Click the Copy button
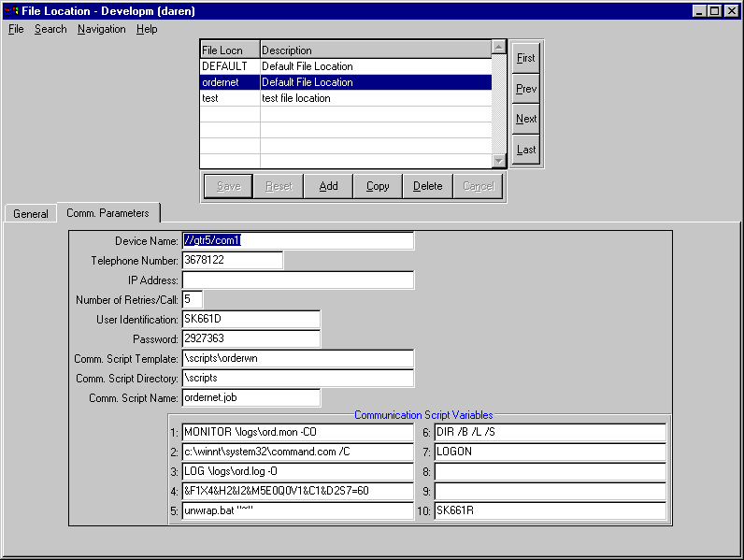 pos(378,186)
